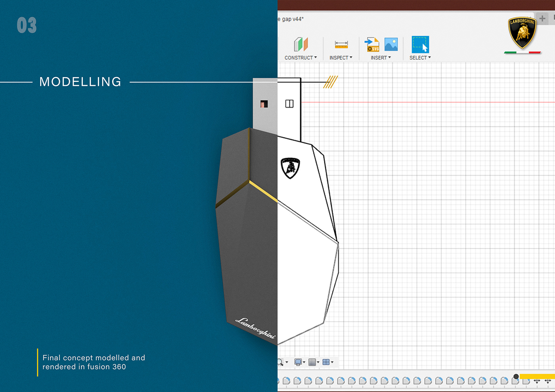
Task: Select the last Move feature in the timeline
Action: click(x=548, y=381)
